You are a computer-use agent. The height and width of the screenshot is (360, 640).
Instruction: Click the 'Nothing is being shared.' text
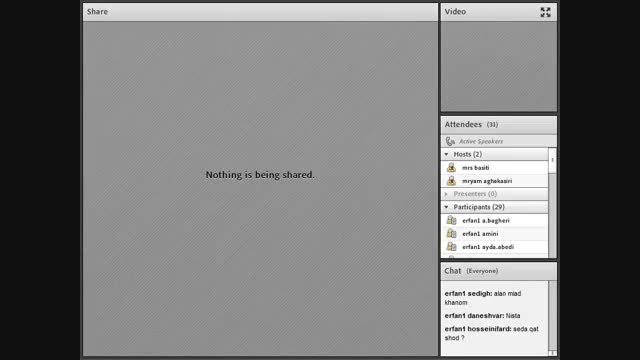[x=260, y=175]
